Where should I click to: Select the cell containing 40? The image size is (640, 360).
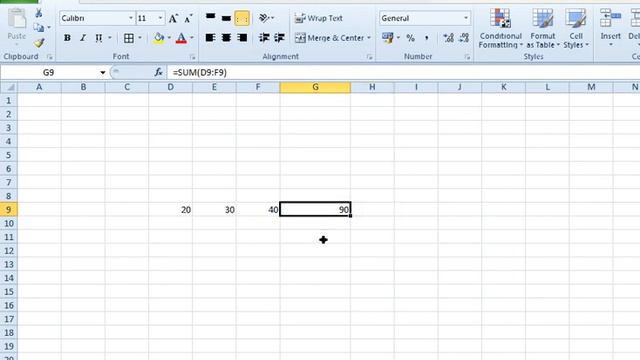(x=258, y=210)
